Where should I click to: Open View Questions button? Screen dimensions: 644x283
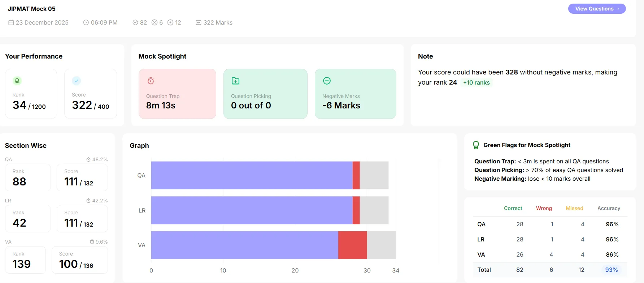(597, 9)
